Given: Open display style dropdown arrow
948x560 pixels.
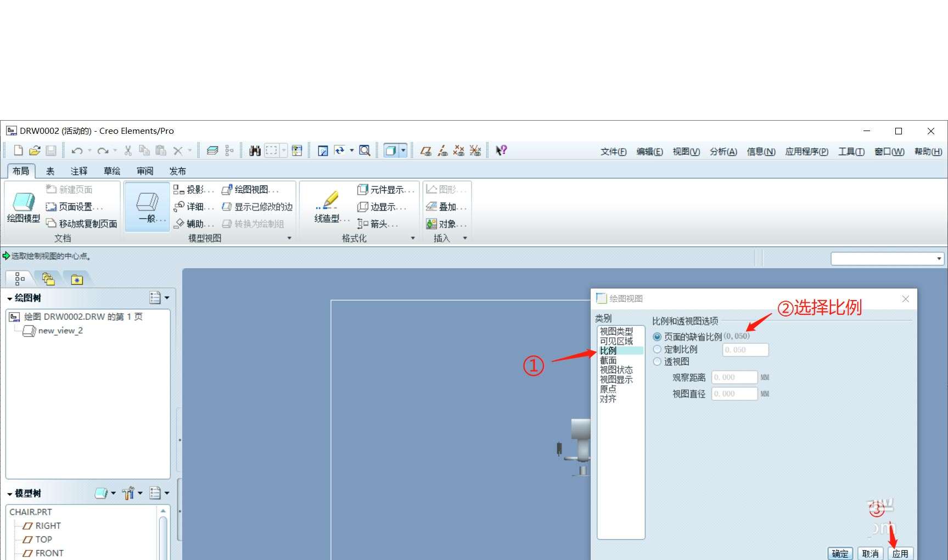Looking at the screenshot, I should tap(403, 150).
